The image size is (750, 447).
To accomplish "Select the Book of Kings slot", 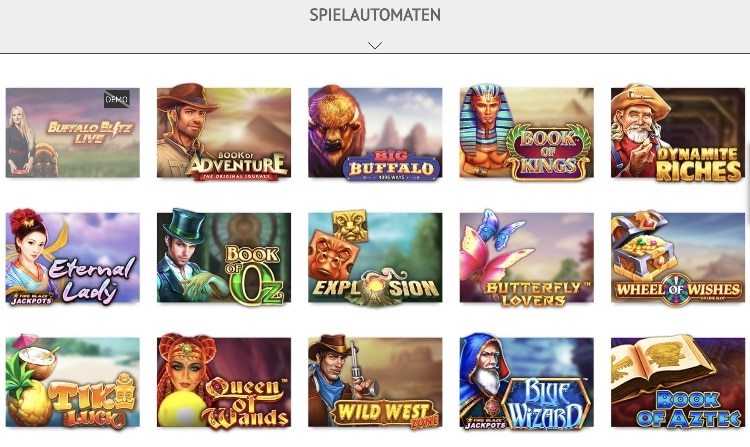I will pyautogui.click(x=526, y=132).
